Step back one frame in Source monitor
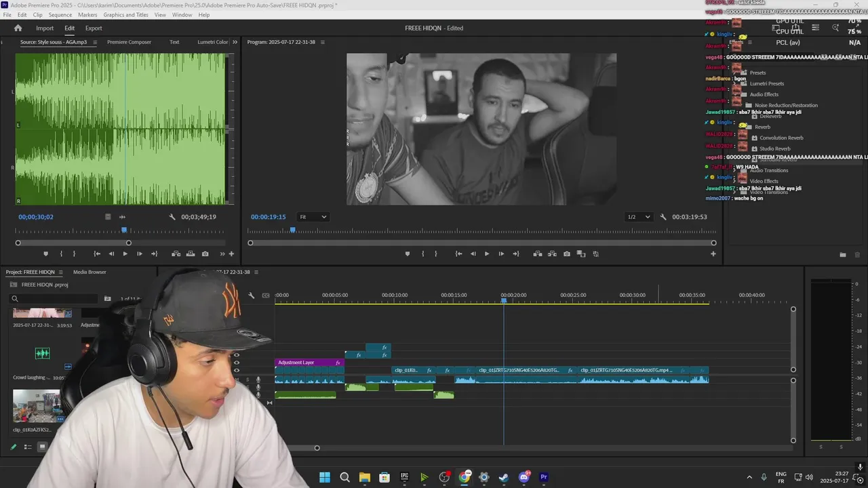 [x=111, y=253]
